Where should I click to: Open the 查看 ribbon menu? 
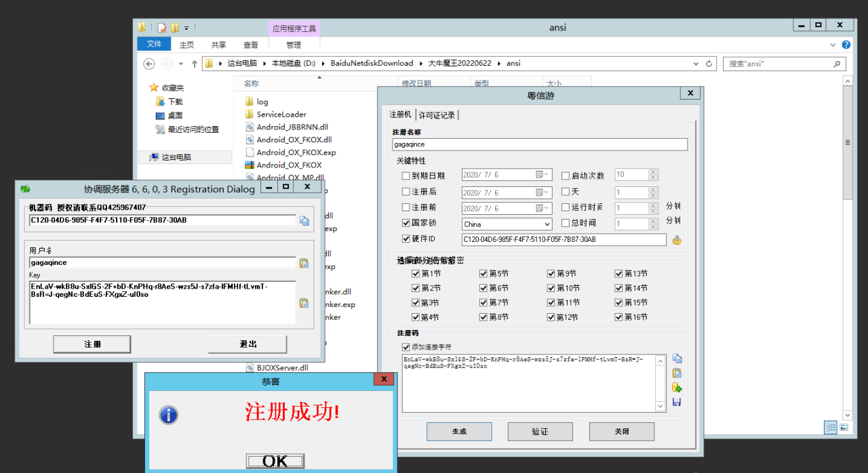pyautogui.click(x=250, y=44)
